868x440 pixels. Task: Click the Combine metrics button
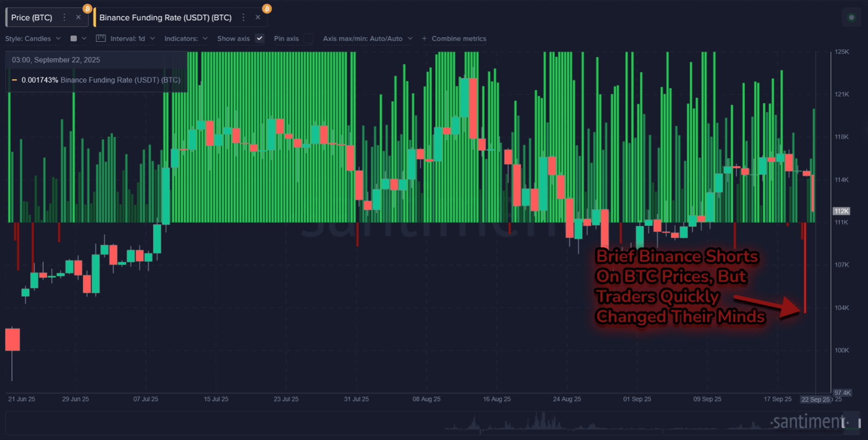458,38
